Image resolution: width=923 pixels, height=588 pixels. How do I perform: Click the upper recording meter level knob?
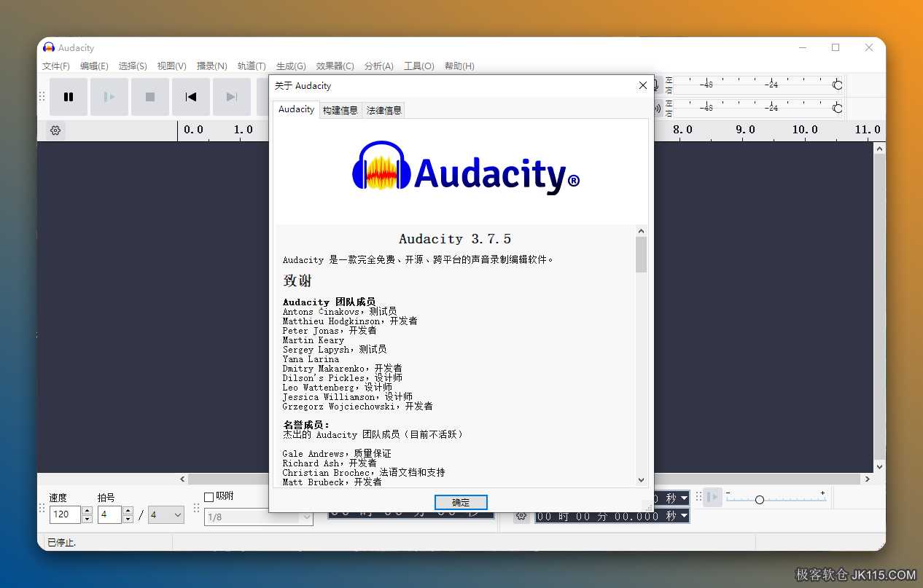tap(838, 85)
